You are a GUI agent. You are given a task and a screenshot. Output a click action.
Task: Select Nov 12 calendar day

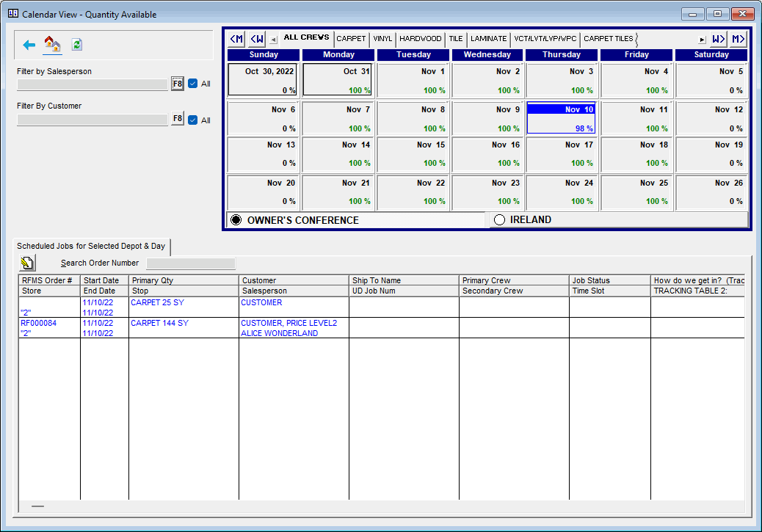[x=711, y=117]
